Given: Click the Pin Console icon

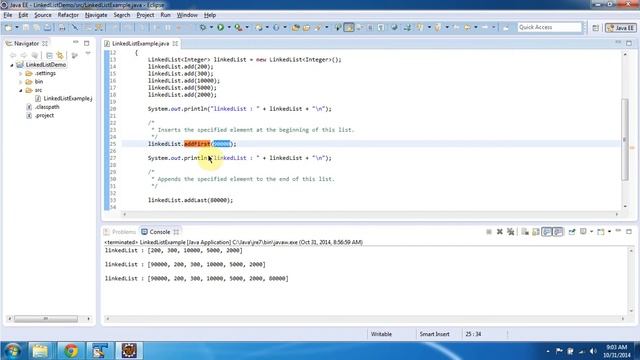Looking at the screenshot, I should (x=572, y=232).
